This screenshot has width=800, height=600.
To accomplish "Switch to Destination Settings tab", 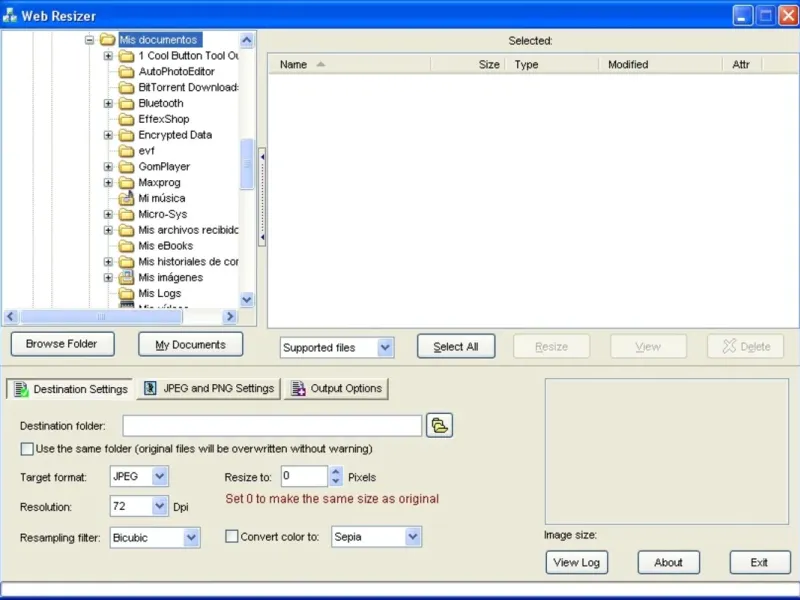I will (x=70, y=389).
